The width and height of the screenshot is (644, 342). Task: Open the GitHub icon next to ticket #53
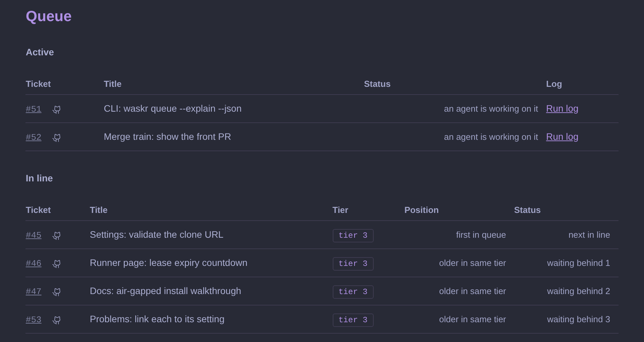(x=57, y=320)
